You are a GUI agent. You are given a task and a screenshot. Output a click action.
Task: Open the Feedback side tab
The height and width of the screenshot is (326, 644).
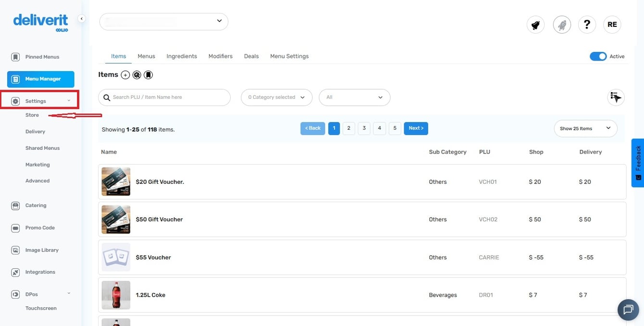638,163
